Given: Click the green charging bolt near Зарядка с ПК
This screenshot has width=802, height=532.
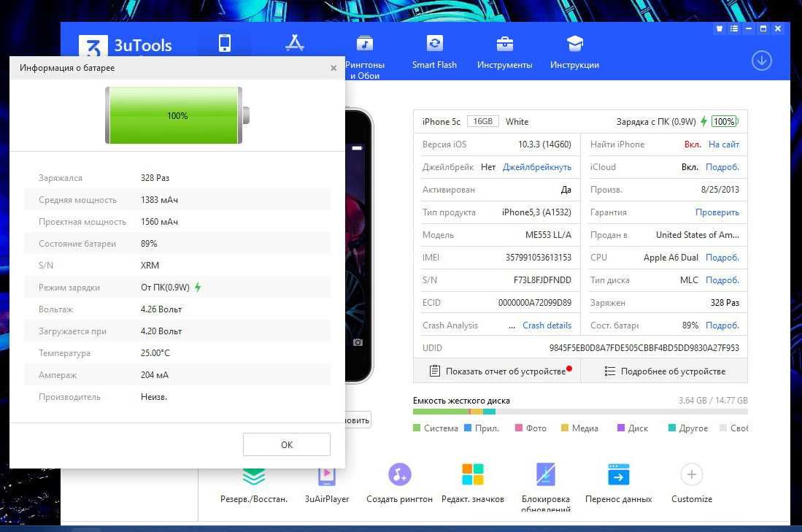Looking at the screenshot, I should pos(703,121).
